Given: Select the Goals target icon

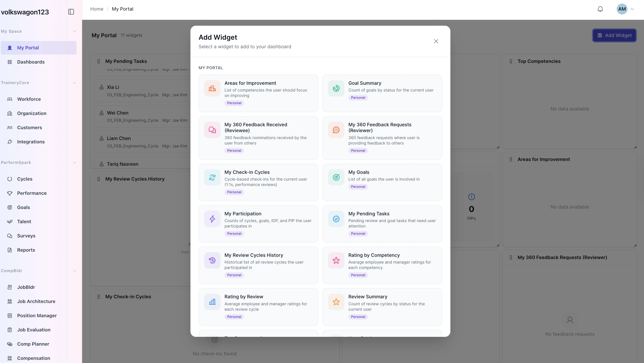Looking at the screenshot, I should point(10,207).
